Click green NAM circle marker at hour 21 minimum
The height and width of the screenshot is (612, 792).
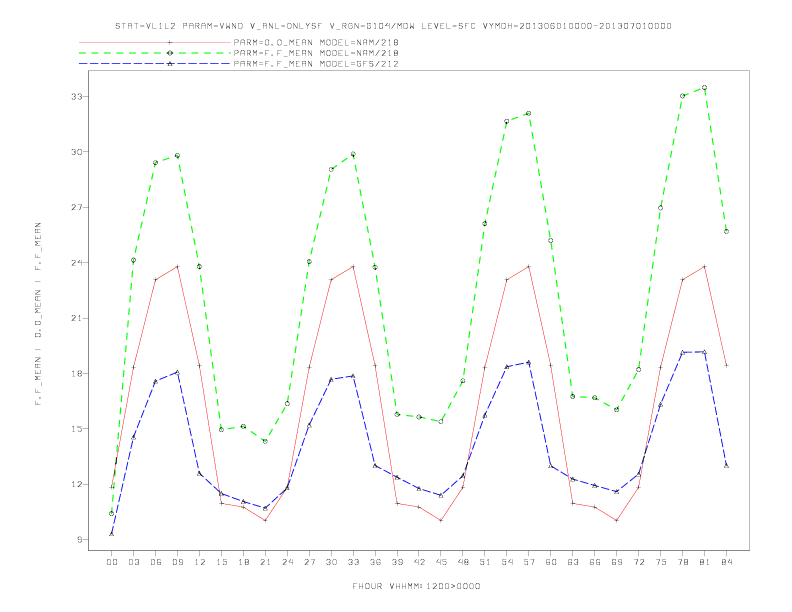click(x=265, y=441)
